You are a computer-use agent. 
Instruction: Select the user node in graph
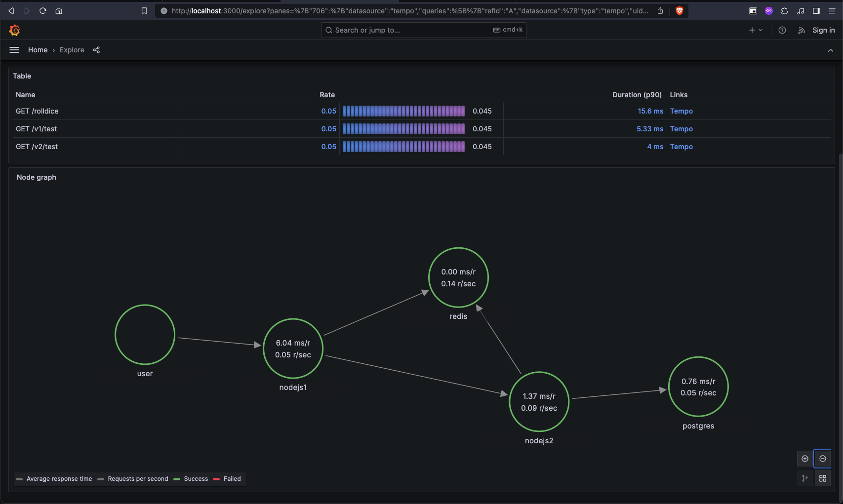point(145,335)
